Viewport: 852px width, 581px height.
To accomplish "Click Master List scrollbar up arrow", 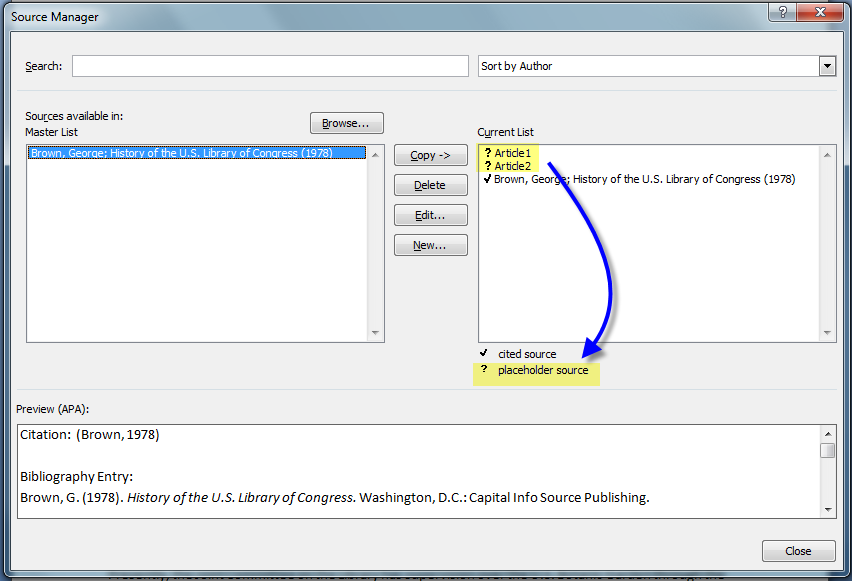I will [x=375, y=155].
